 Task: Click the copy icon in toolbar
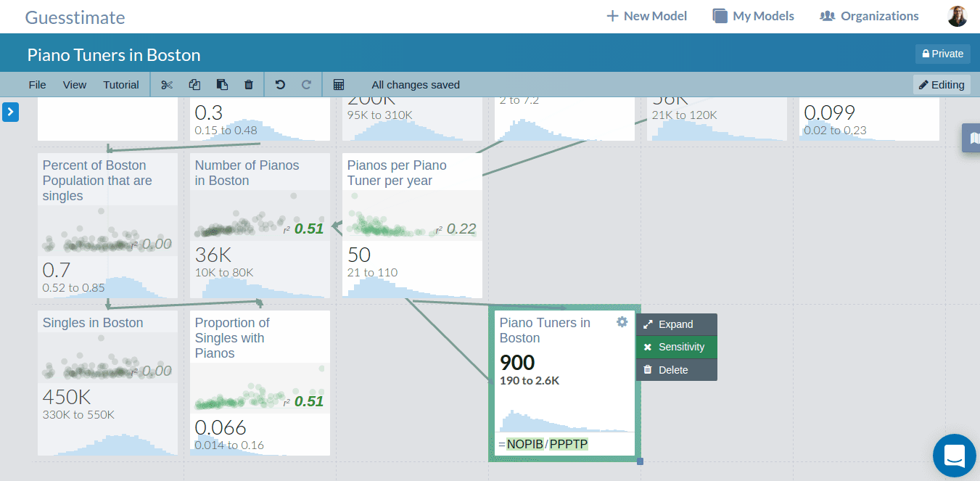click(x=194, y=85)
